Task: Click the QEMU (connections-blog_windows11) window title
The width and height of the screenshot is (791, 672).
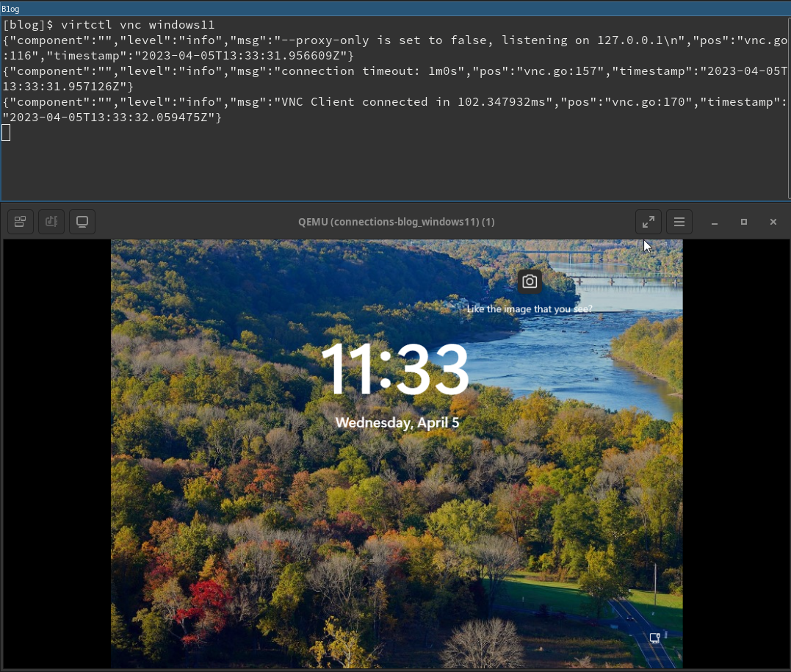Action: point(397,222)
